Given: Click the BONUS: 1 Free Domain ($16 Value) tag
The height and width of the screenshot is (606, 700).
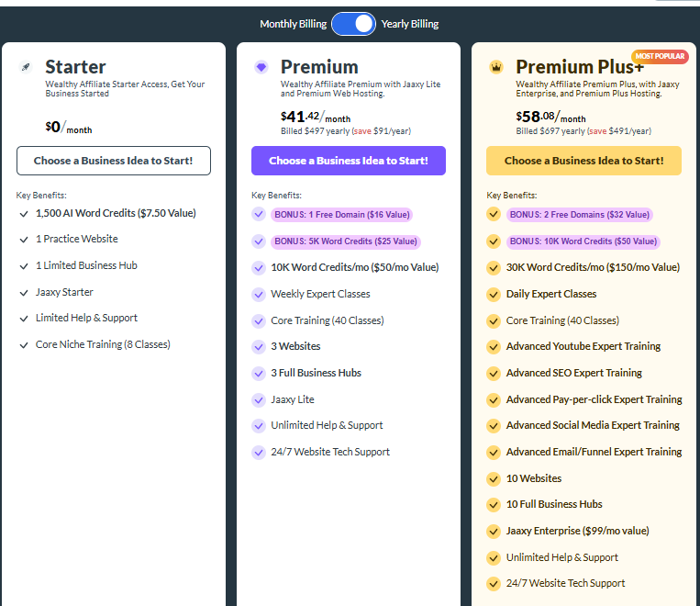Looking at the screenshot, I should click(x=342, y=215).
